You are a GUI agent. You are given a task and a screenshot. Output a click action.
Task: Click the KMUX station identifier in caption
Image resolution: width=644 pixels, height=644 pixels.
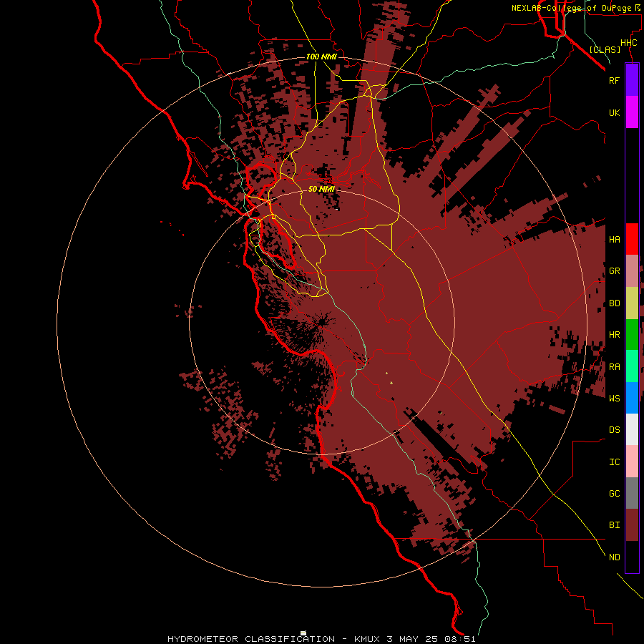point(367,639)
